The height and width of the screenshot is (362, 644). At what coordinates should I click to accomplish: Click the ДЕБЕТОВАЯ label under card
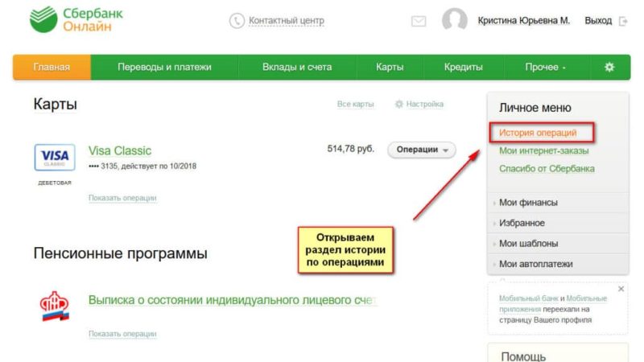(x=55, y=183)
